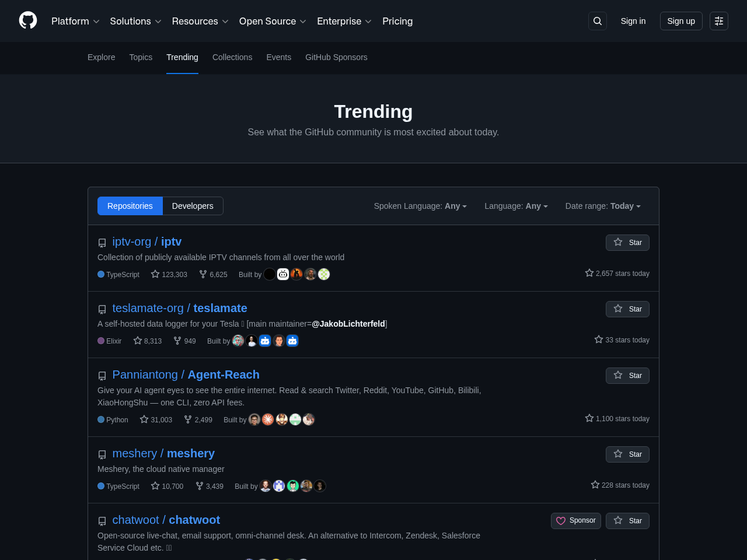Open the Date range: Today dropdown

pos(603,206)
